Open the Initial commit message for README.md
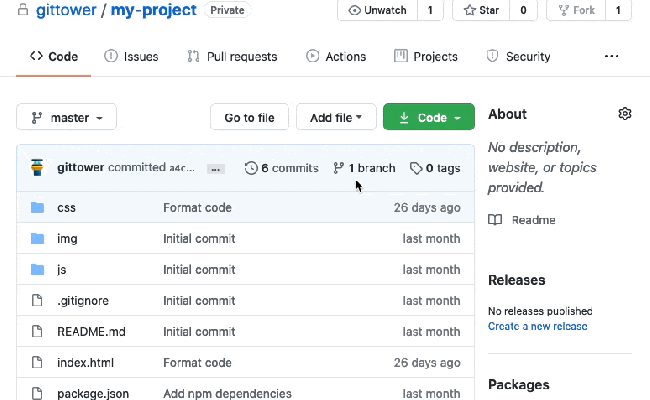The height and width of the screenshot is (400, 650). 199,332
